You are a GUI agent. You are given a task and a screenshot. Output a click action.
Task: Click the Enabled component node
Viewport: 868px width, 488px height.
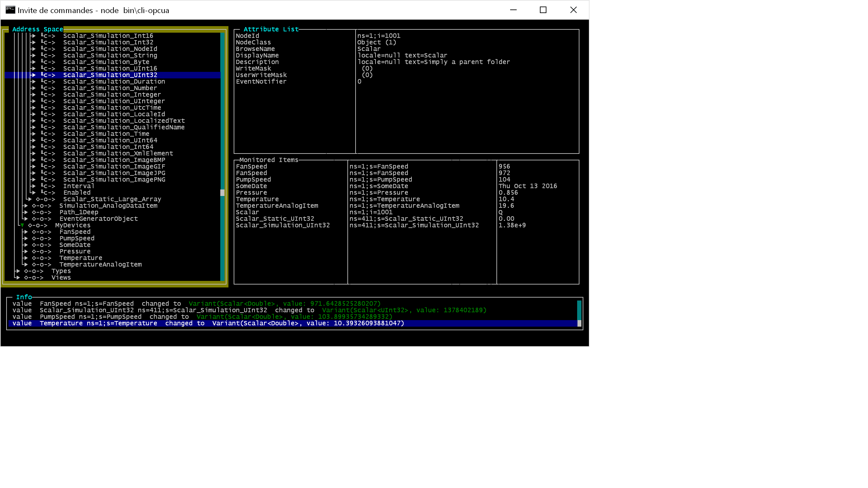point(77,193)
